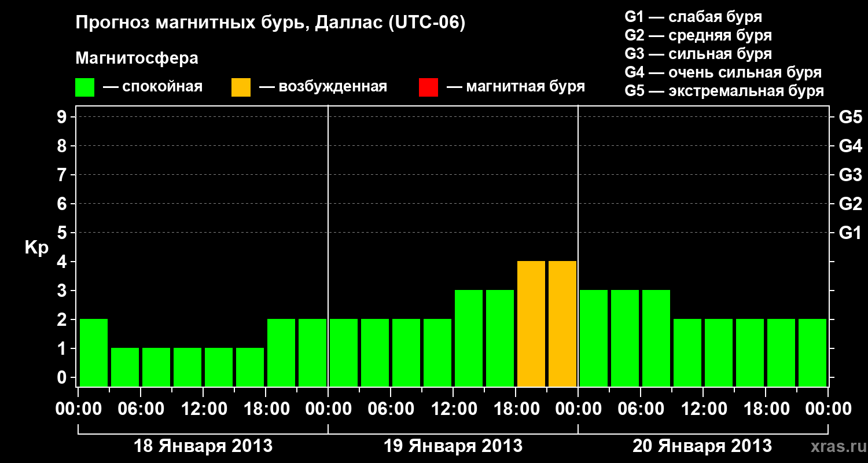Click the '18:00' tick label for 18 Января

[x=266, y=409]
